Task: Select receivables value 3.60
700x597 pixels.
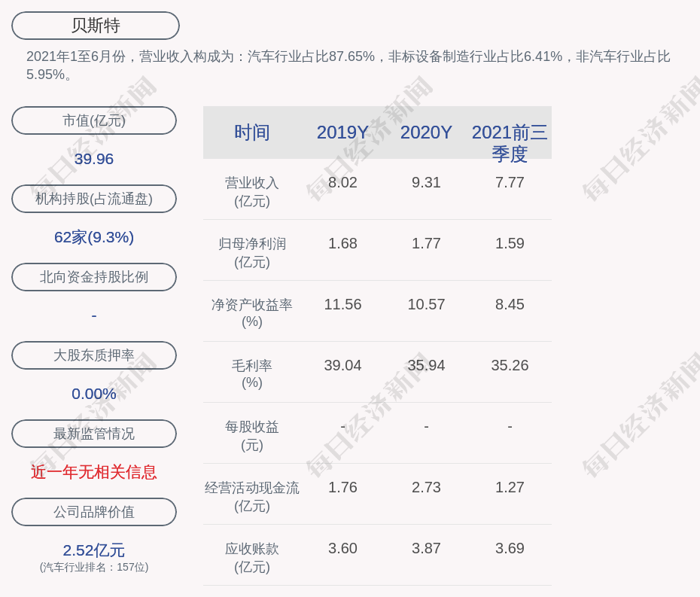Action: (x=342, y=548)
